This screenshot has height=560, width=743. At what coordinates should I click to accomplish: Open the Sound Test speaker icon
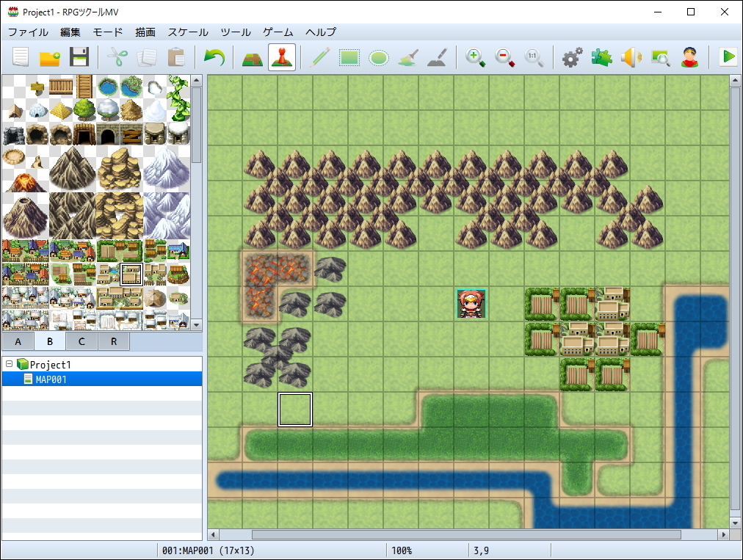pyautogui.click(x=631, y=57)
